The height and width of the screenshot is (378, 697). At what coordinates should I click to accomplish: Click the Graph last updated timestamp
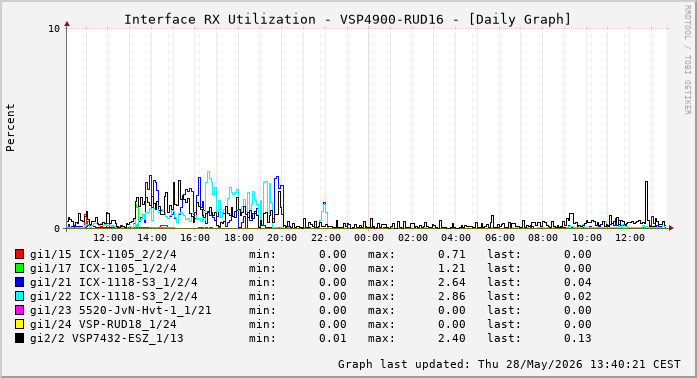pos(509,364)
